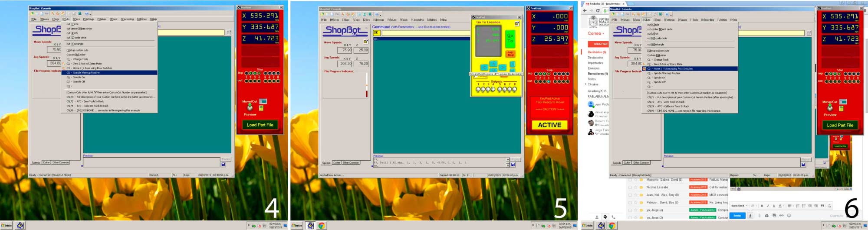Viewport: 868px width, 230px height.
Task: Toggle Output 5 switch in KeyPad window
Action: [x=499, y=90]
